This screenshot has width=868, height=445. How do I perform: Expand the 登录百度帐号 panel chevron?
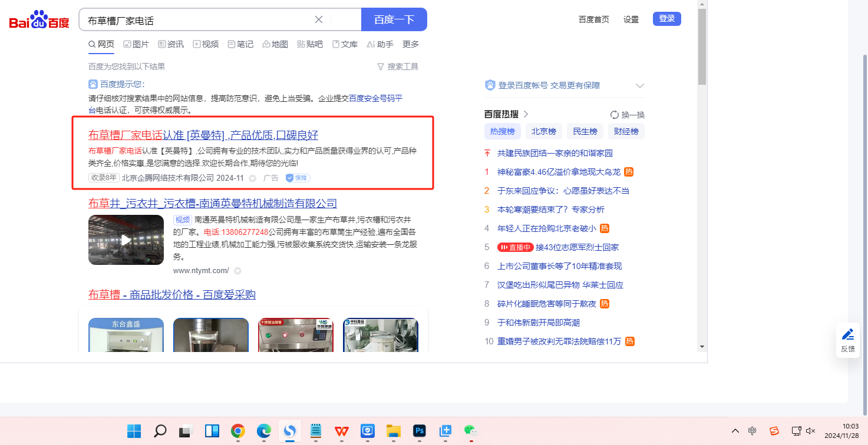pos(640,86)
